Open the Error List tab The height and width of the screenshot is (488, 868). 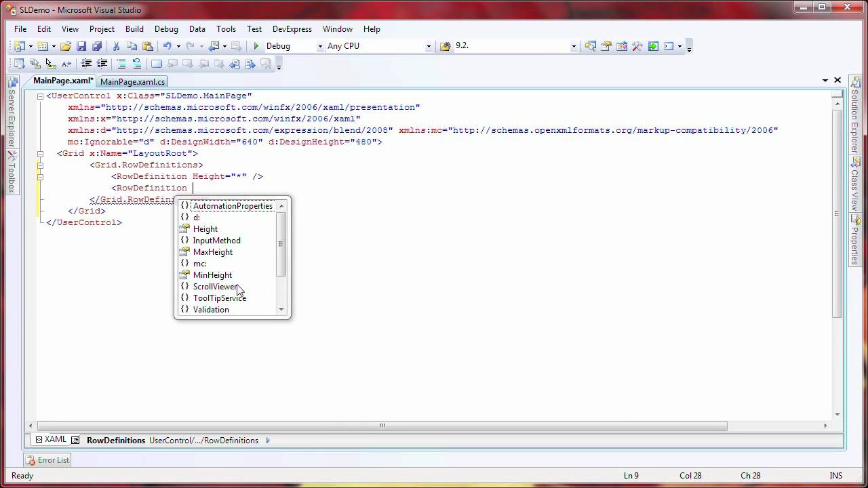47,460
